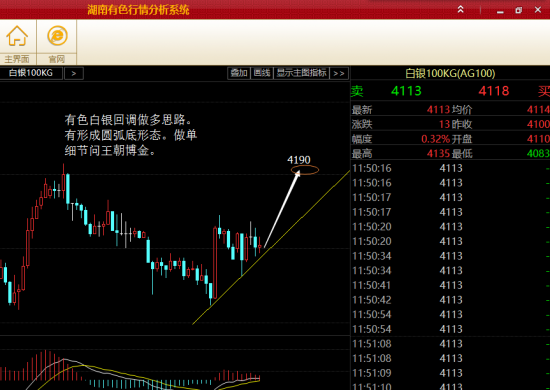Toggle 显示主图指标 main chart indicators

(x=301, y=73)
